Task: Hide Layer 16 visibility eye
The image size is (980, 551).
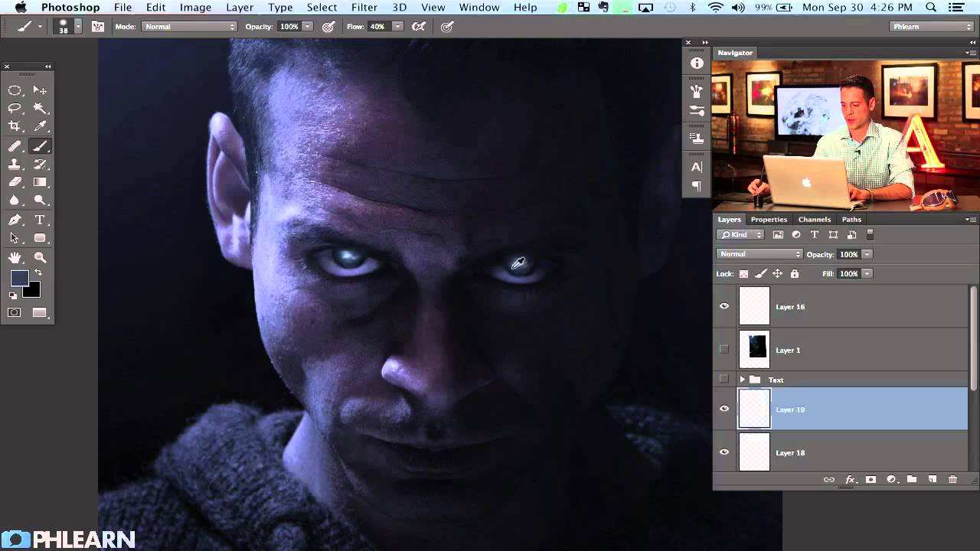Action: [724, 306]
